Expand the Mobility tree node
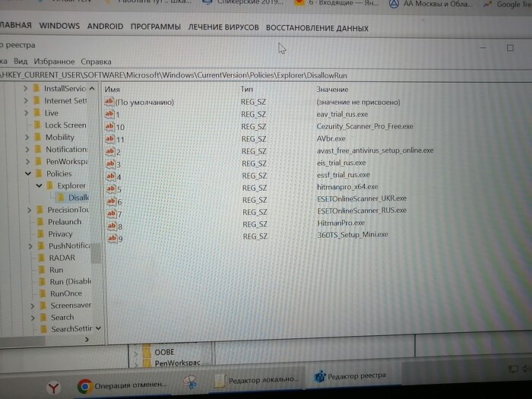This screenshot has height=399, width=532. coord(27,137)
